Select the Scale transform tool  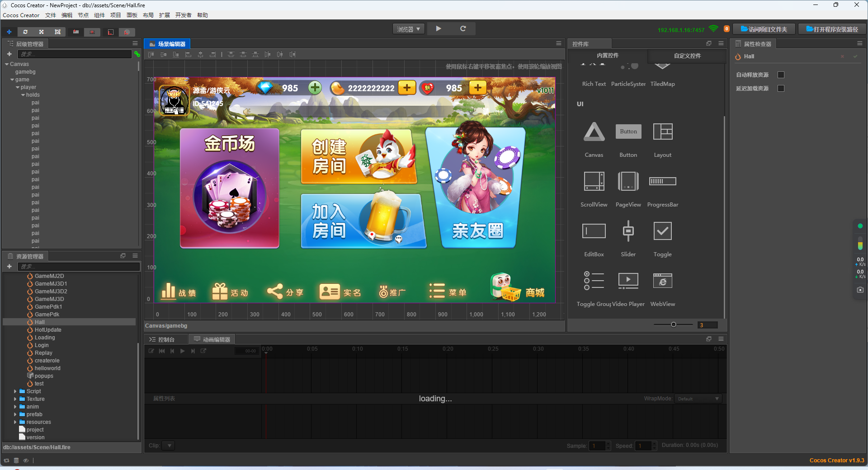click(x=41, y=32)
